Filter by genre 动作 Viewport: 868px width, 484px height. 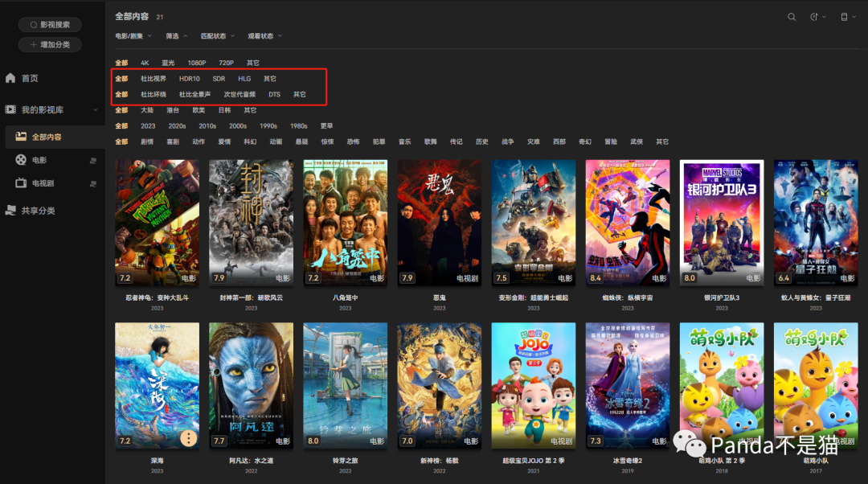click(x=199, y=142)
